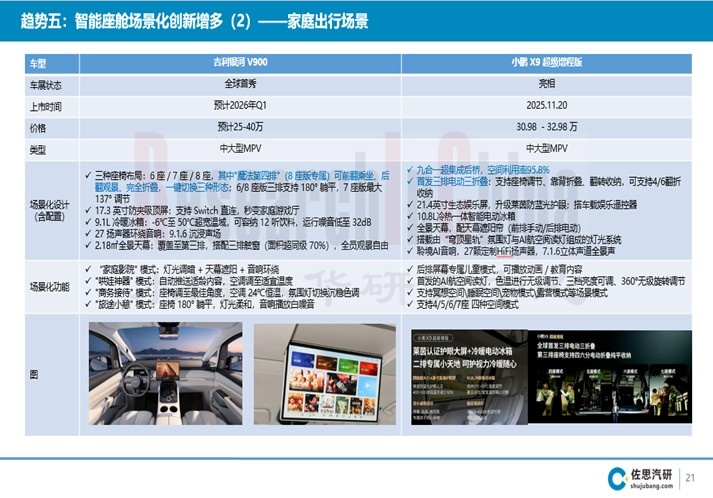Image resolution: width=713 pixels, height=498 pixels.
Task: Click the 支持冥想空间\睡眠空间 bullet
Action: (507, 292)
